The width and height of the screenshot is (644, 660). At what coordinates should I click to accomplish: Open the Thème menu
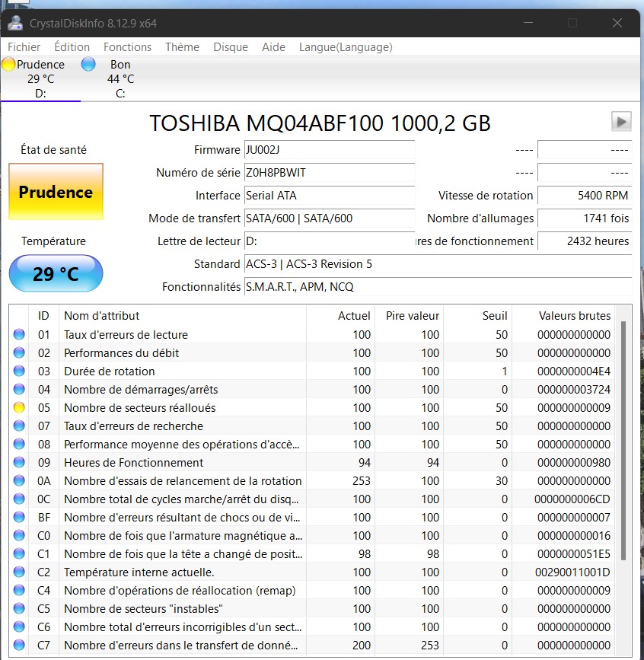182,46
